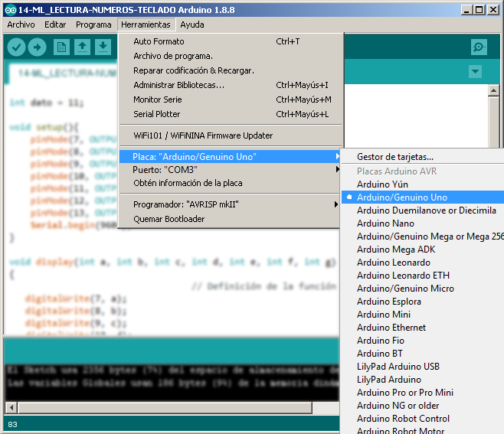Viewport: 504px width, 434px height.
Task: Open WiFi101 / WiFiNINA Firmware Updater
Action: coord(230,135)
